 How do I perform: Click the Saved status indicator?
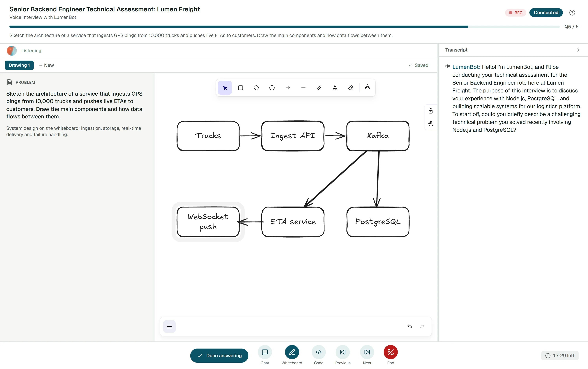click(419, 65)
